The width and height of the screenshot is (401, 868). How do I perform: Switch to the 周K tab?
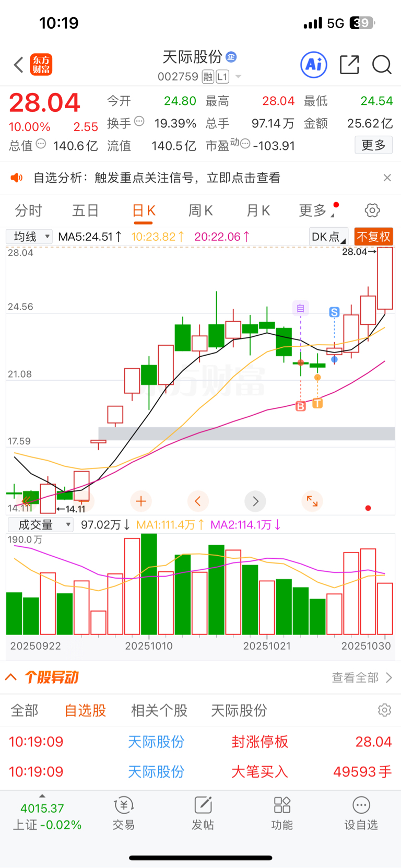tap(200, 210)
